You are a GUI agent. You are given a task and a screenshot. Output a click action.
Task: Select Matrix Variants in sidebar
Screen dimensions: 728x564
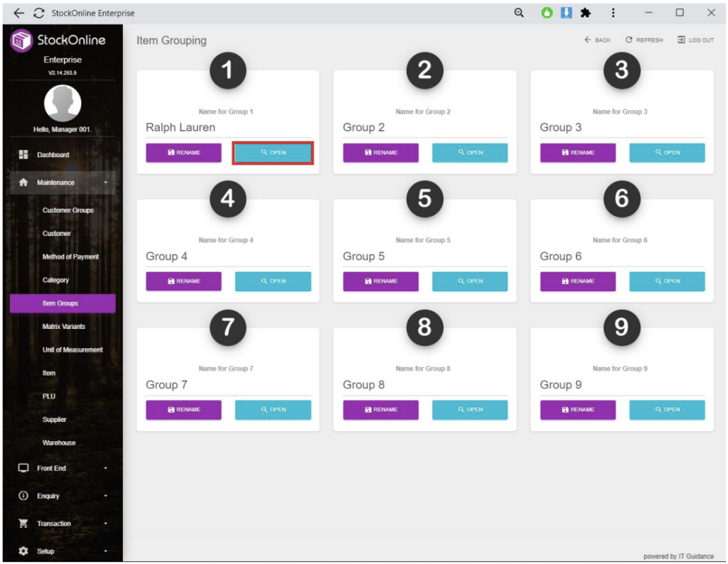pos(63,327)
